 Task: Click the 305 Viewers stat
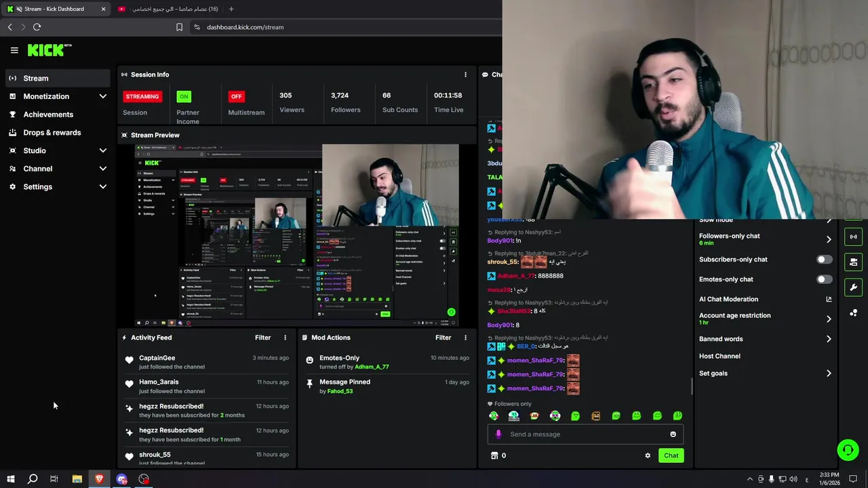(x=292, y=102)
